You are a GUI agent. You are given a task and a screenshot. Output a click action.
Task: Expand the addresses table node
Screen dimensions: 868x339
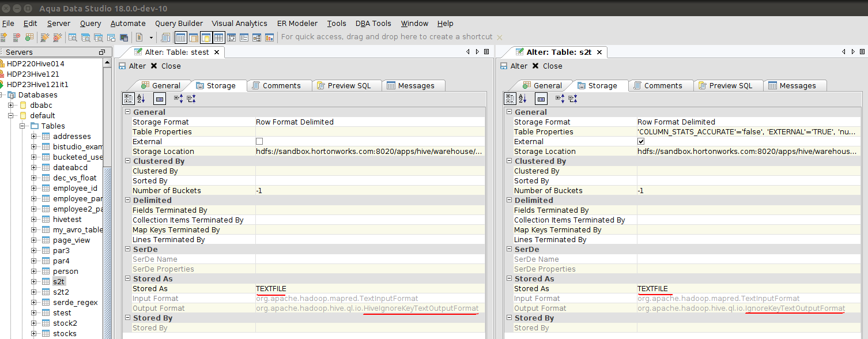33,136
